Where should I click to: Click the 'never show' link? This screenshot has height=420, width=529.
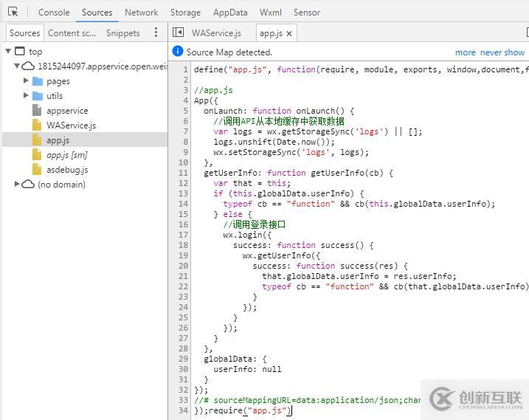502,52
